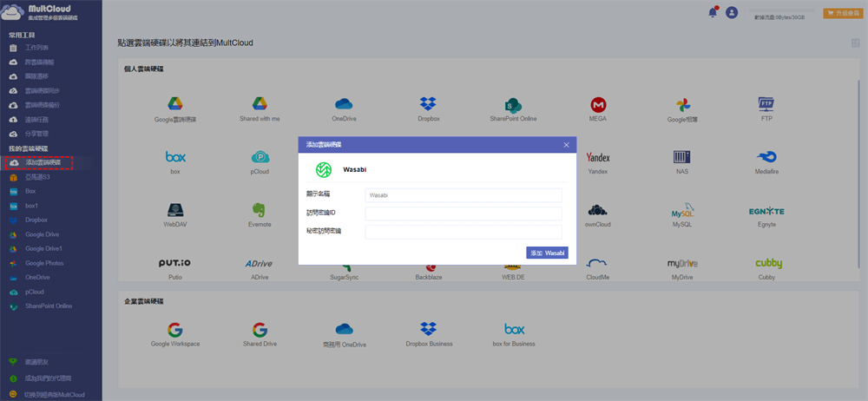Click 切換到經典版MultCloud link
868x401 pixels.
pyautogui.click(x=54, y=395)
